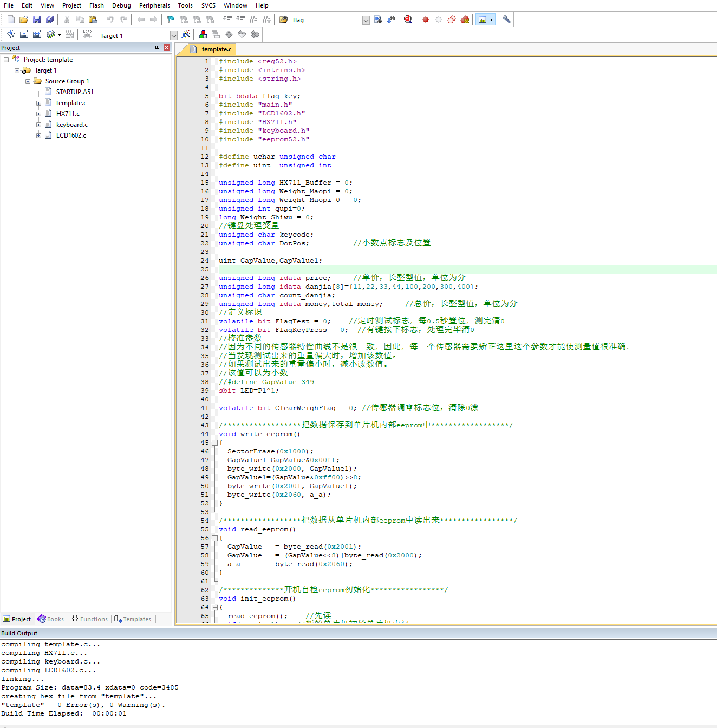Click the Download to flash LOAD icon

point(87,35)
